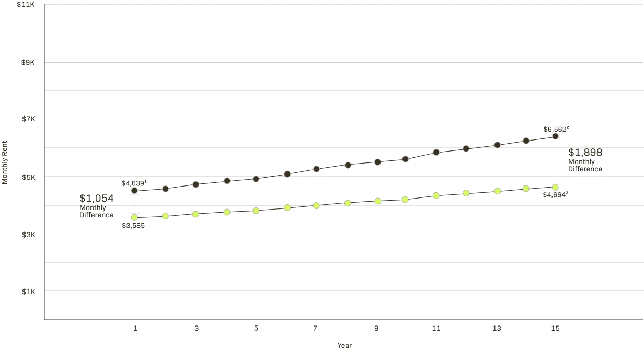Select the last hollow marker on the upper line

point(556,136)
